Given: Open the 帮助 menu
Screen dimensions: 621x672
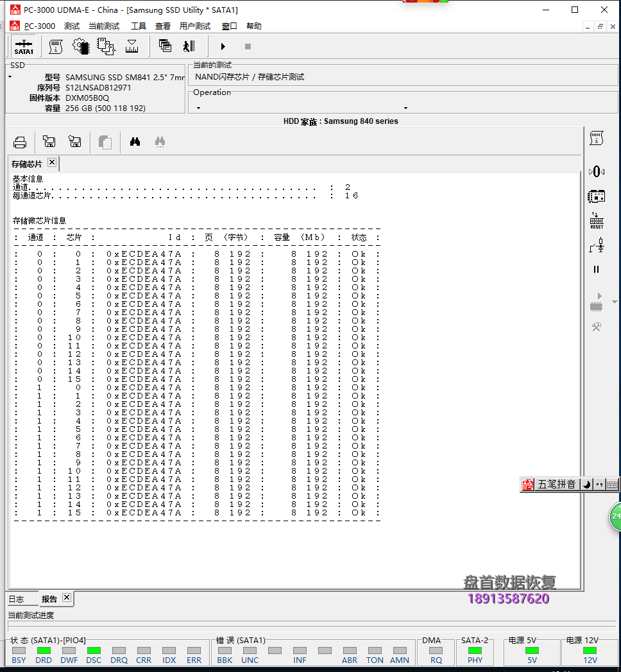Looking at the screenshot, I should click(254, 26).
